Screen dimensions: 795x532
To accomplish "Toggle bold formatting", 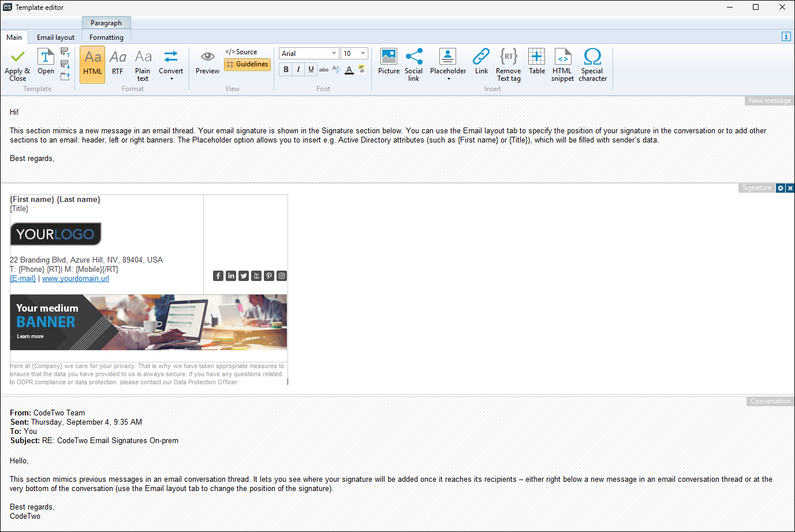I will 286,69.
